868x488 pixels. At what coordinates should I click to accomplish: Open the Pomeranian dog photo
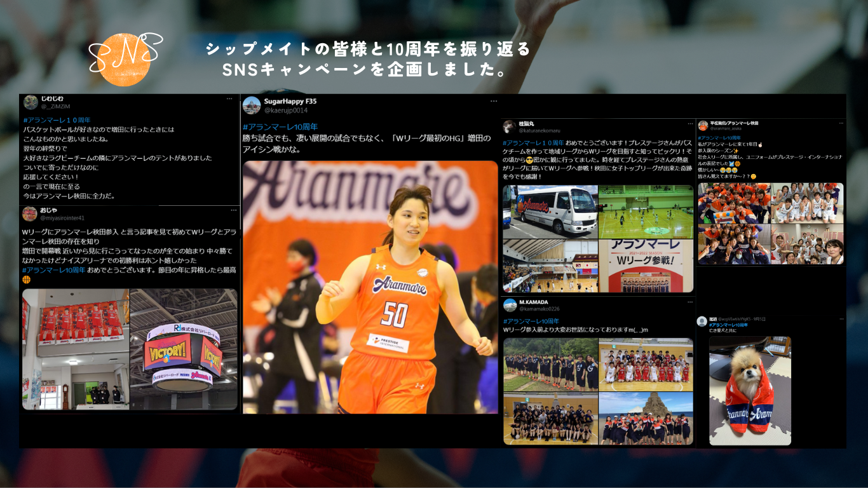pyautogui.click(x=750, y=391)
